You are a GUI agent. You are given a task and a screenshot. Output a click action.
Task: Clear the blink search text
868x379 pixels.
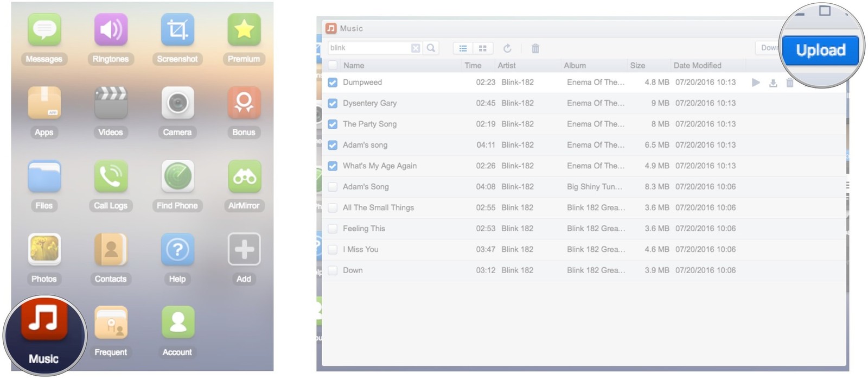click(416, 48)
